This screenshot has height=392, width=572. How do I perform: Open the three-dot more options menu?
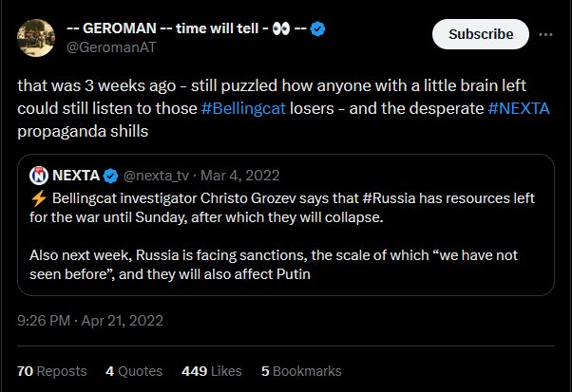tap(545, 34)
